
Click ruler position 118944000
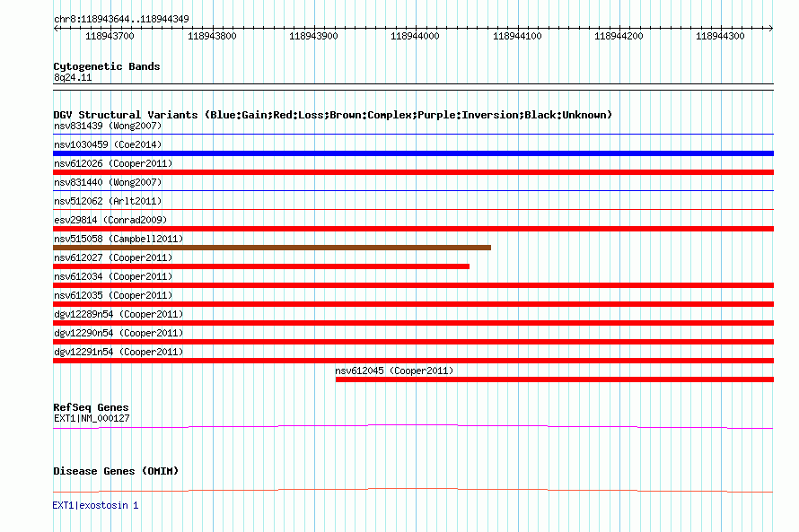(415, 36)
